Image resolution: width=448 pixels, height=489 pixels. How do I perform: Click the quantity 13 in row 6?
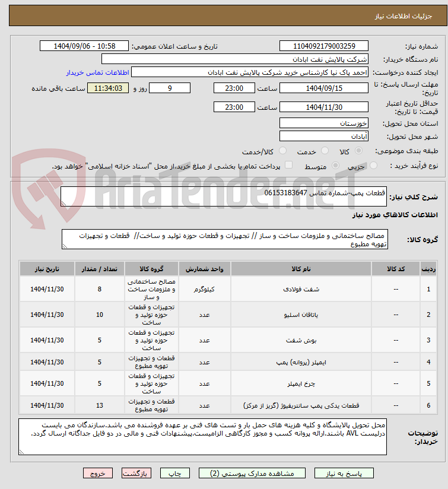[100, 405]
